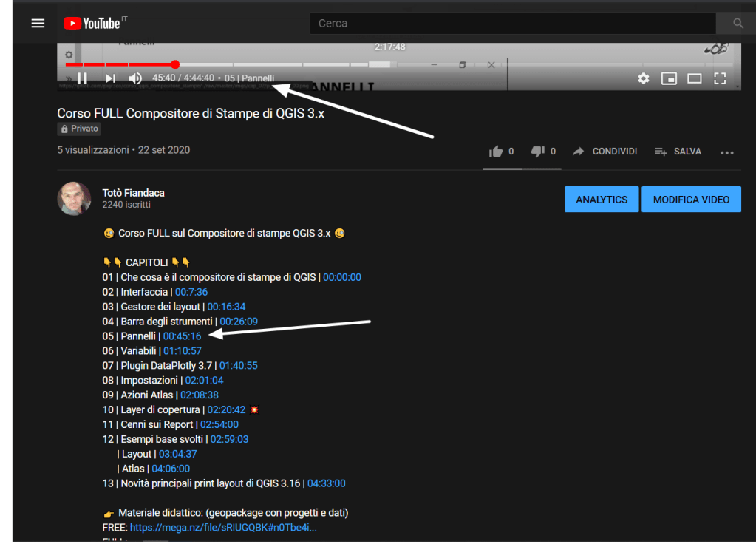Click the YouTube logo
This screenshot has height=544, width=756.
pos(92,24)
